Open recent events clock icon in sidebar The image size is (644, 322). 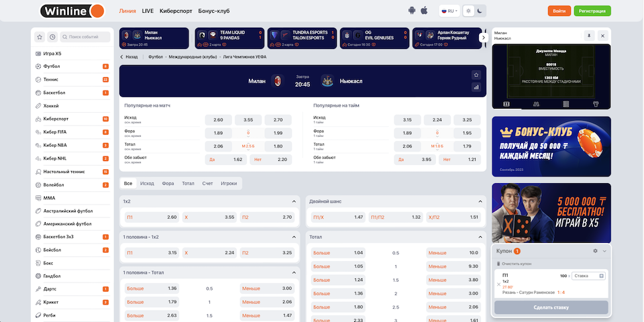(52, 37)
